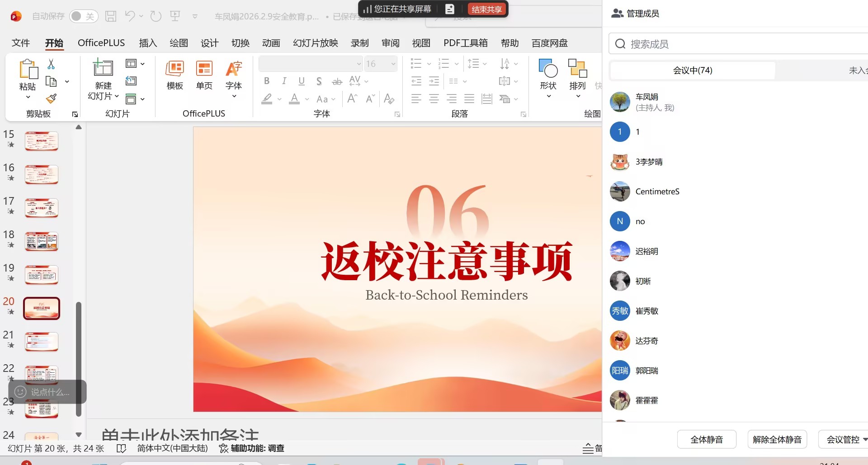Click the Save icon in title bar

pyautogui.click(x=111, y=16)
